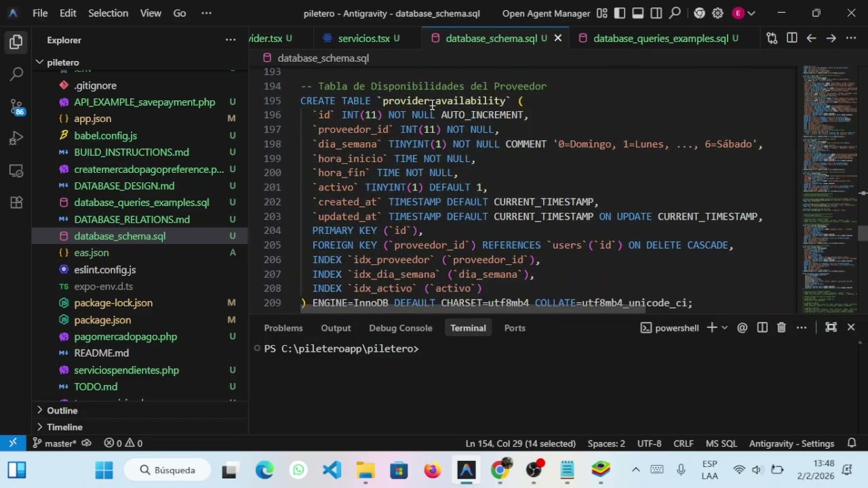Open the settings gear in the title bar
The image size is (868, 488).
[x=717, y=13]
